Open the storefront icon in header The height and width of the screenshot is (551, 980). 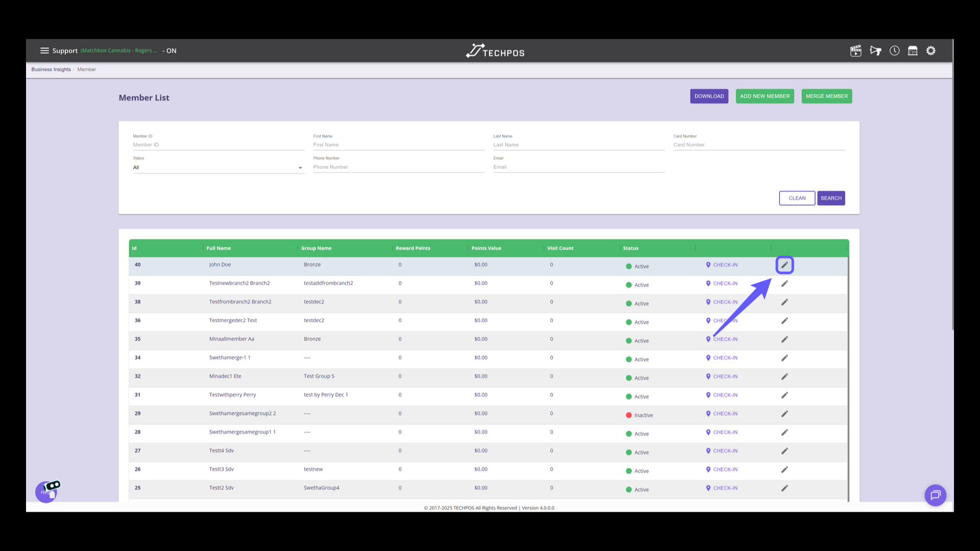(x=913, y=51)
